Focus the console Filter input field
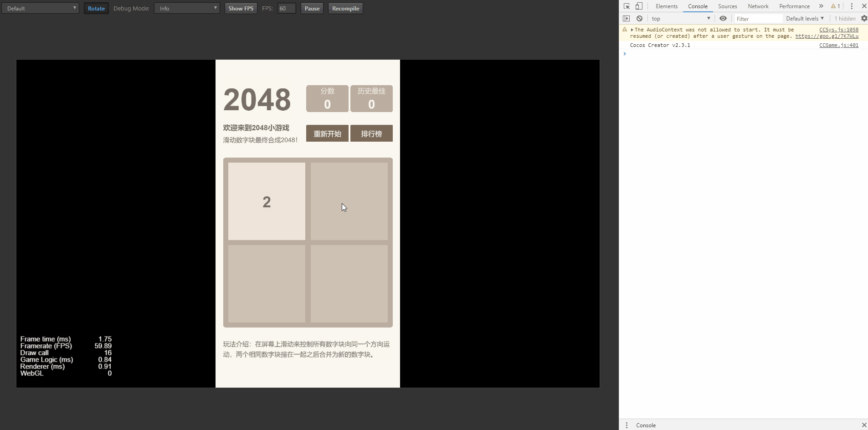 pyautogui.click(x=759, y=19)
